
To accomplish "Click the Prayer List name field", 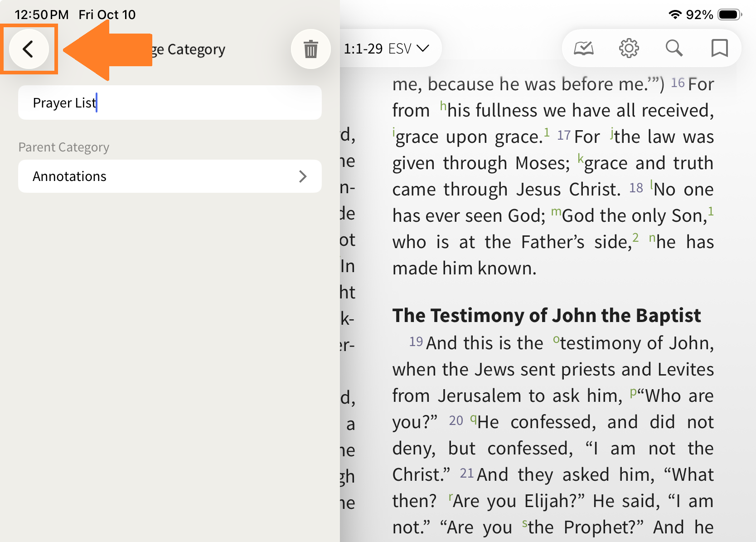I will tap(170, 103).
